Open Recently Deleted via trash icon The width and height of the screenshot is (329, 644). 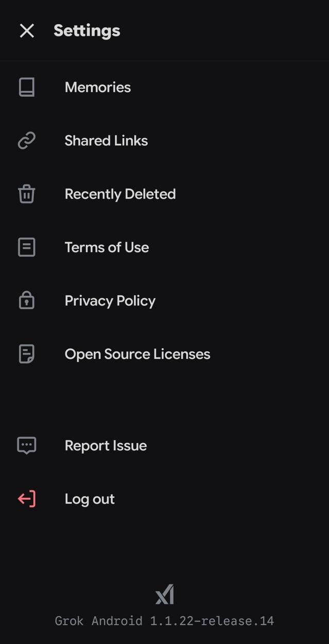(26, 194)
